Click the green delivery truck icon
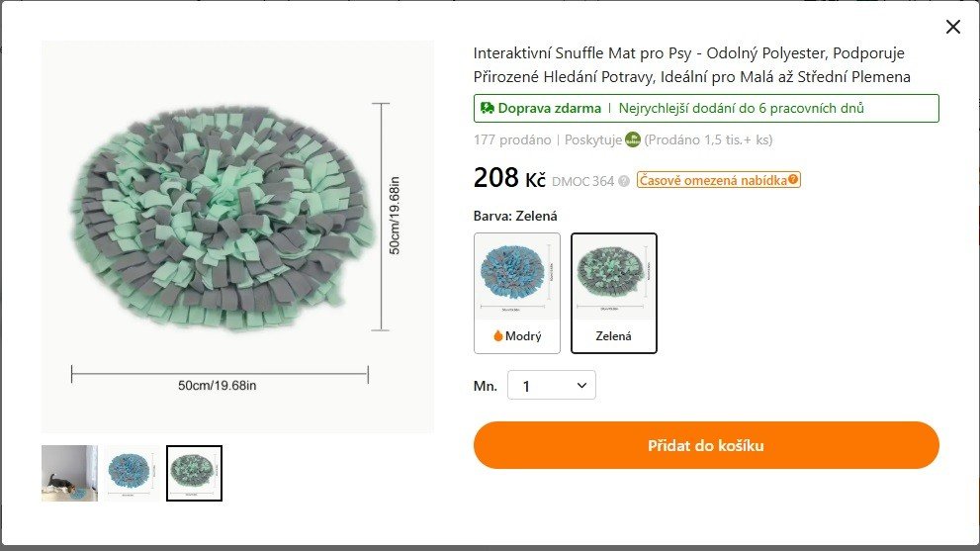 [487, 108]
